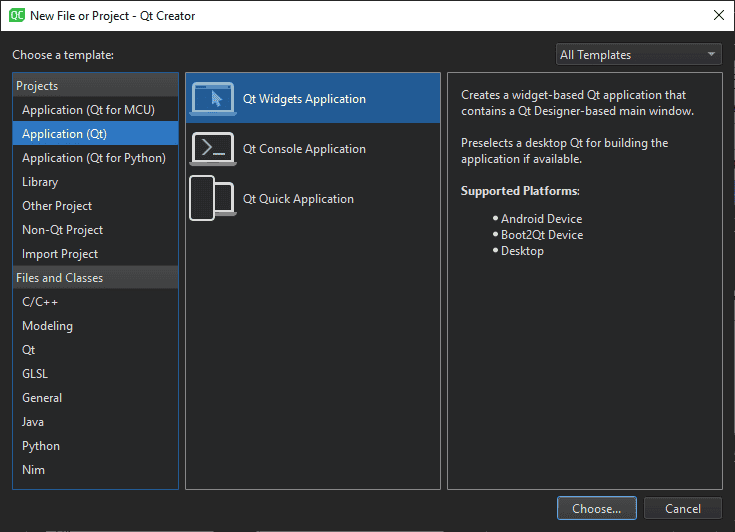This screenshot has height=532, width=735.
Task: Click the Preselects a desktop Qt description
Action: [x=564, y=151]
